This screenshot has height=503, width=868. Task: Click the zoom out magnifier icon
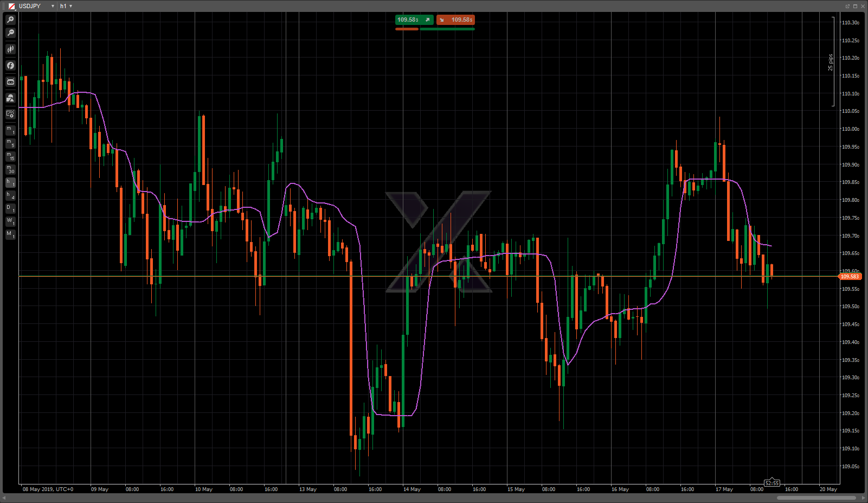(x=10, y=33)
